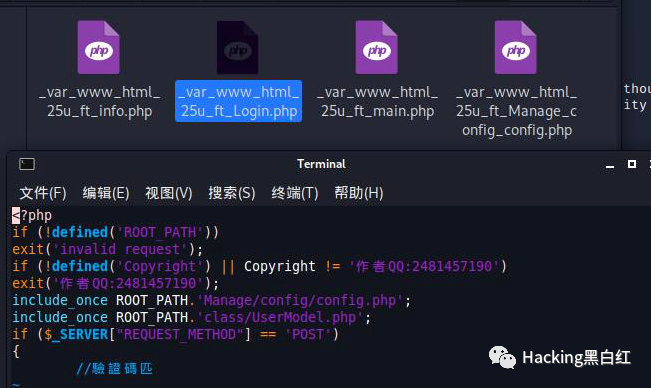
Task: Open the 帮助(H) menu in Terminal
Action: [359, 193]
